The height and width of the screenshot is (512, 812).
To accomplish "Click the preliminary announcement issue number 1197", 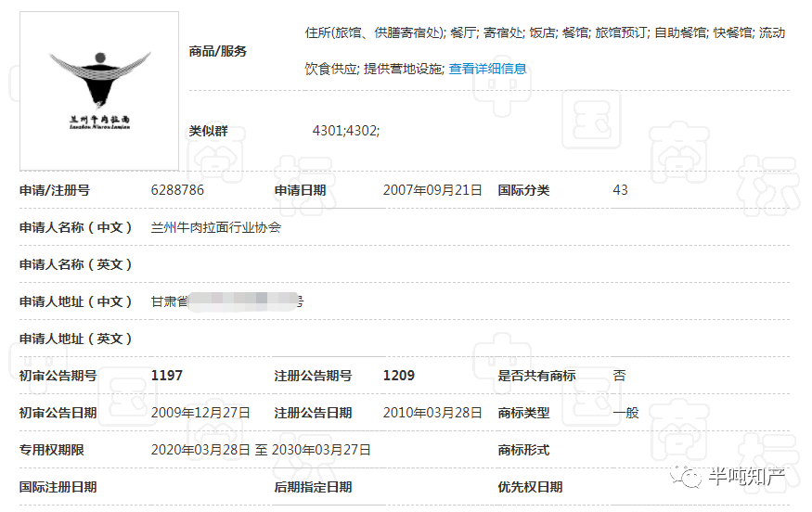I will pyautogui.click(x=167, y=376).
